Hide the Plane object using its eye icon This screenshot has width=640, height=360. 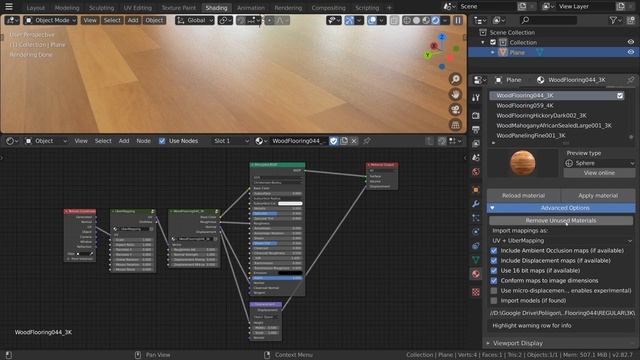point(631,52)
